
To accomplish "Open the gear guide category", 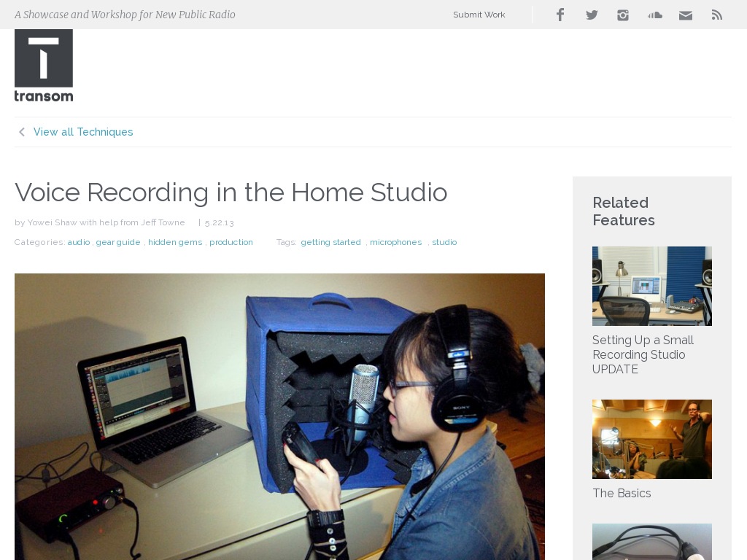I will pyautogui.click(x=118, y=242).
